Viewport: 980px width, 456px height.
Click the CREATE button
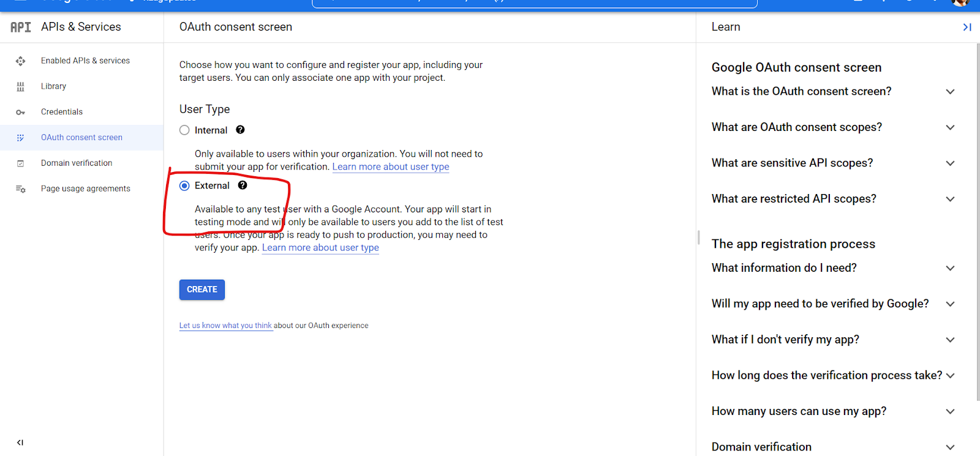[x=202, y=290]
